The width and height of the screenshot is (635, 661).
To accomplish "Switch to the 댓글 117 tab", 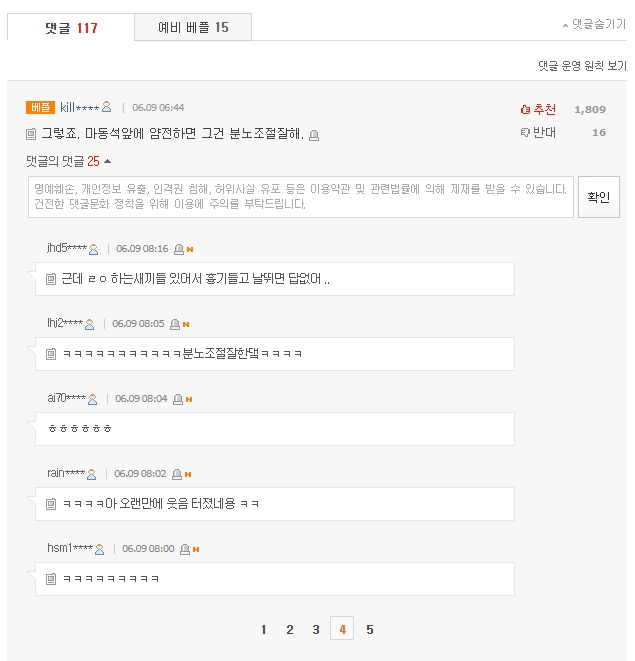I will [x=71, y=28].
